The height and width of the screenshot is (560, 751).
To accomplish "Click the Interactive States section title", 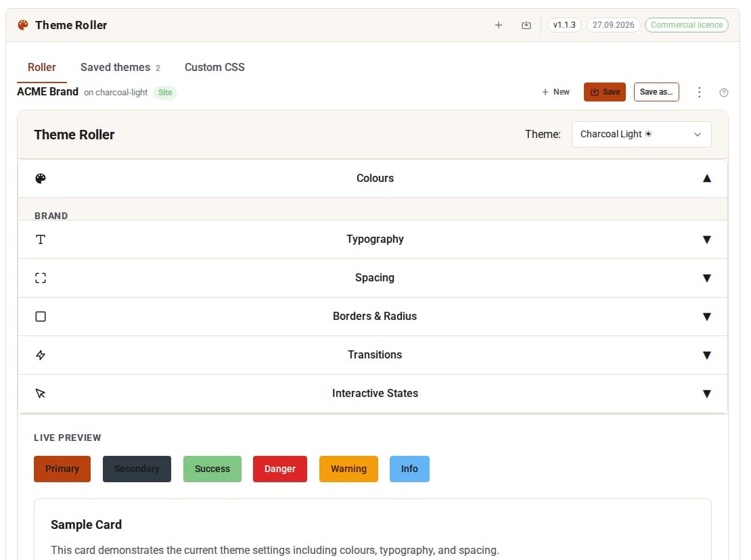I will (375, 394).
